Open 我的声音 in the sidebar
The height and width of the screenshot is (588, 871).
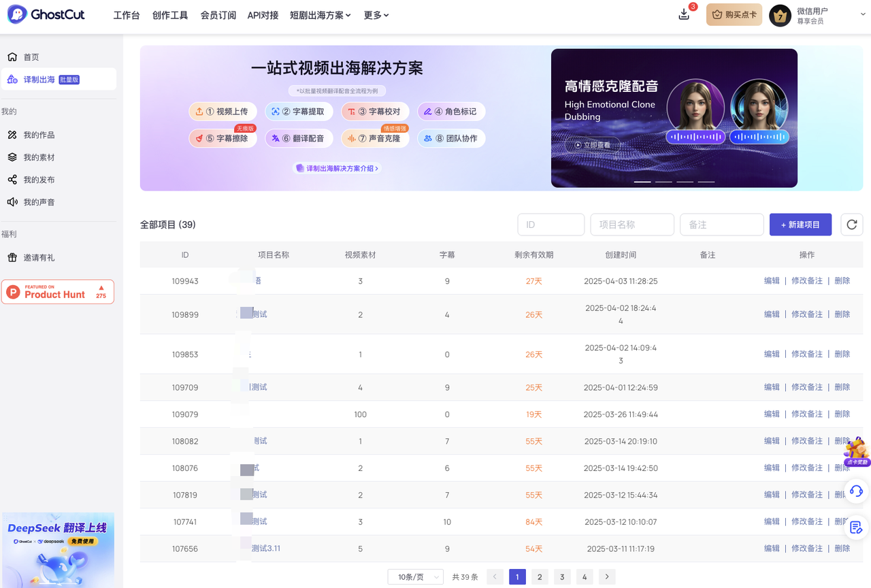[39, 202]
